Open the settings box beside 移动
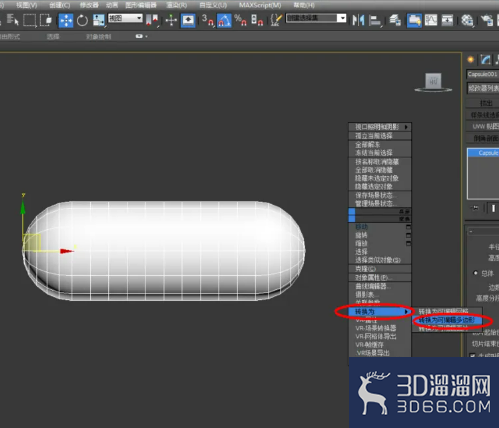This screenshot has height=428, width=499. (x=408, y=227)
